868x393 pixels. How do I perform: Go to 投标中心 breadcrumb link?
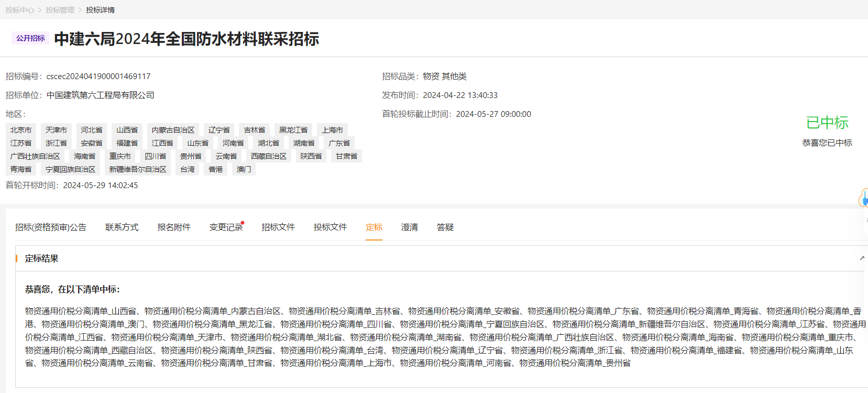pos(20,10)
